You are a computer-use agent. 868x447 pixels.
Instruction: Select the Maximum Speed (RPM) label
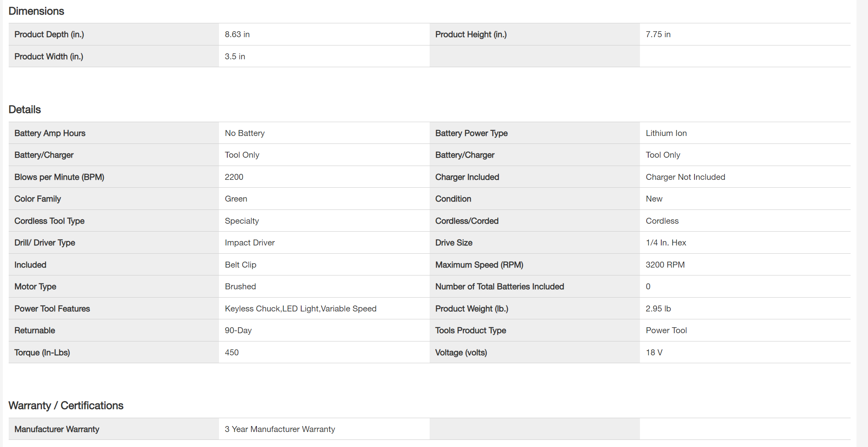(x=479, y=265)
